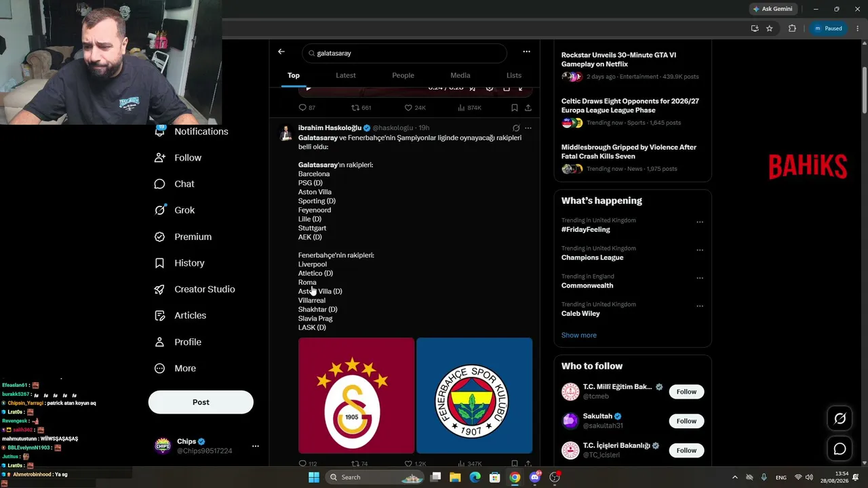Open Ask Gemini in Chrome

[x=772, y=9]
